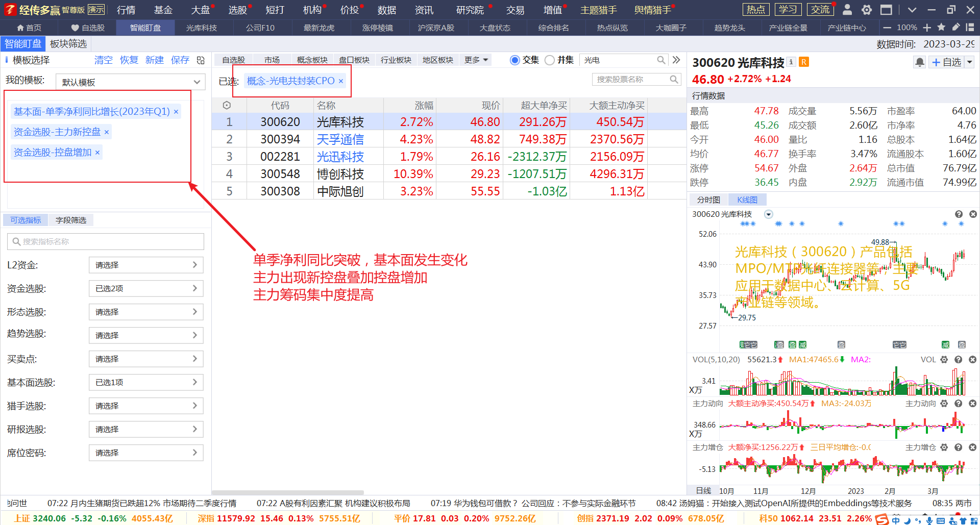The height and width of the screenshot is (525, 980).
Task: Click the zoom in plus icon beside 100%
Action: 927,28
